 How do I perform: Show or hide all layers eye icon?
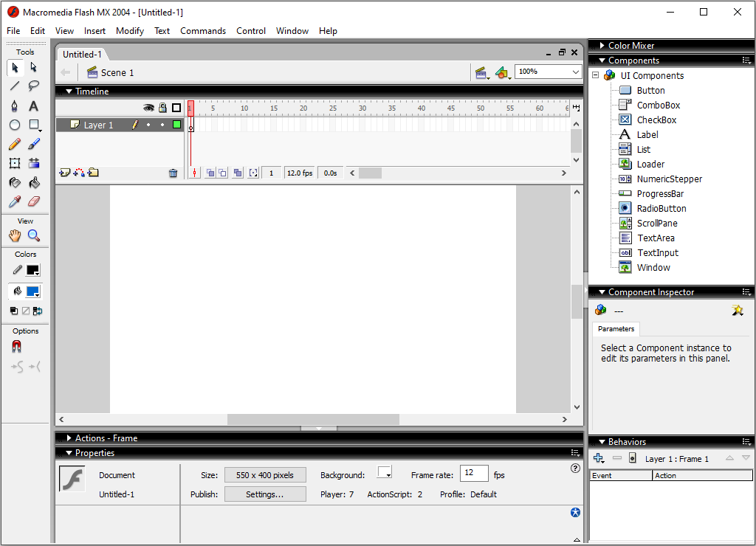pyautogui.click(x=148, y=108)
